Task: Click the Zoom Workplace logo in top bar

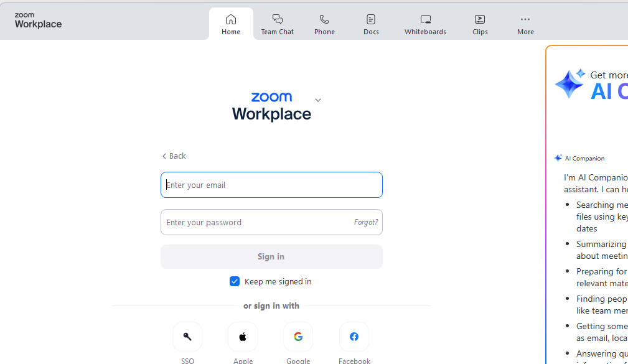Action: coord(38,21)
